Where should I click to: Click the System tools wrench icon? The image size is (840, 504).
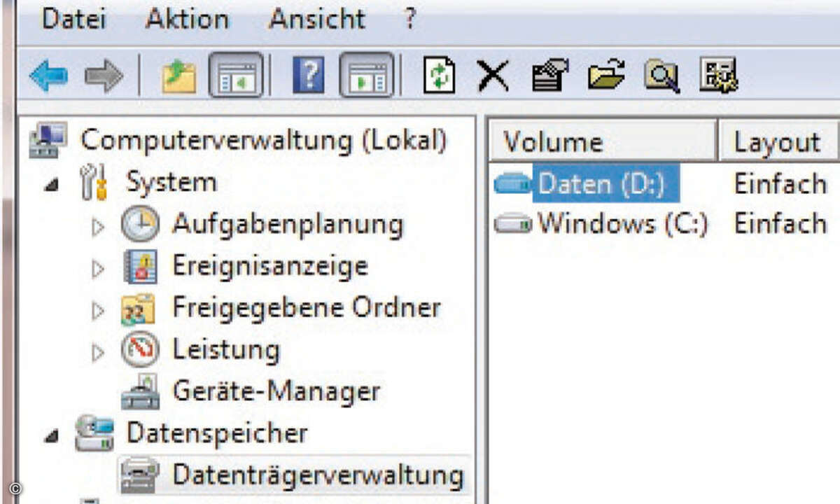[x=94, y=182]
